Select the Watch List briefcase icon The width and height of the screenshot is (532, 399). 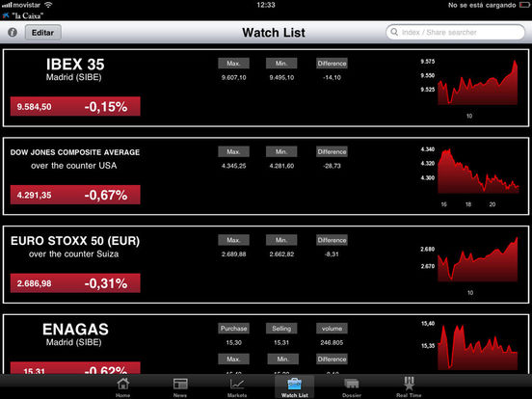[x=295, y=385]
